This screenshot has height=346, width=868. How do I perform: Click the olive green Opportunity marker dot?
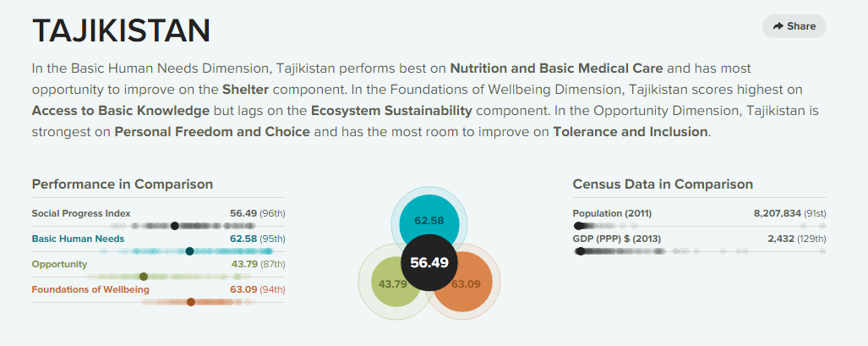pos(144,277)
